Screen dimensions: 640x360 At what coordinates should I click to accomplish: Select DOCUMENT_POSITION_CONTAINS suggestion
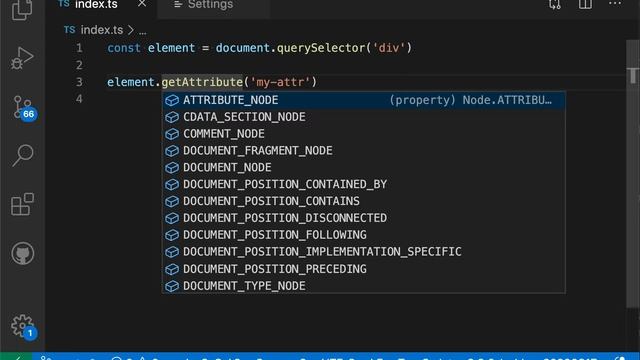364,201
